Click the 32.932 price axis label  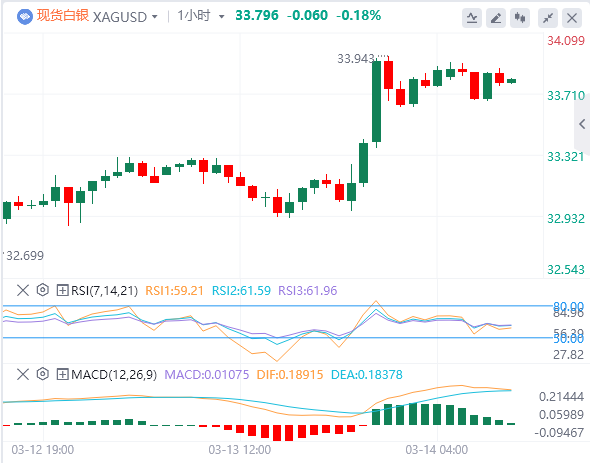coord(566,218)
